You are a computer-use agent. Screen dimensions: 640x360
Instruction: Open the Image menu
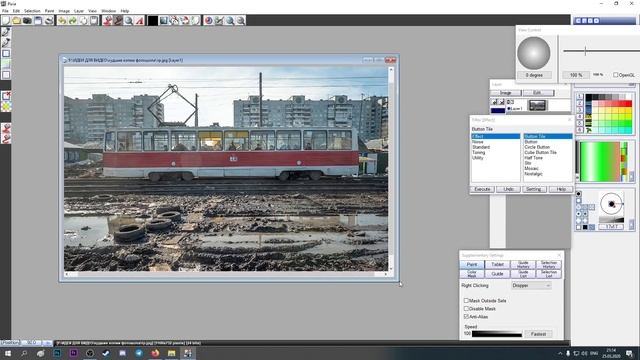[x=64, y=11]
